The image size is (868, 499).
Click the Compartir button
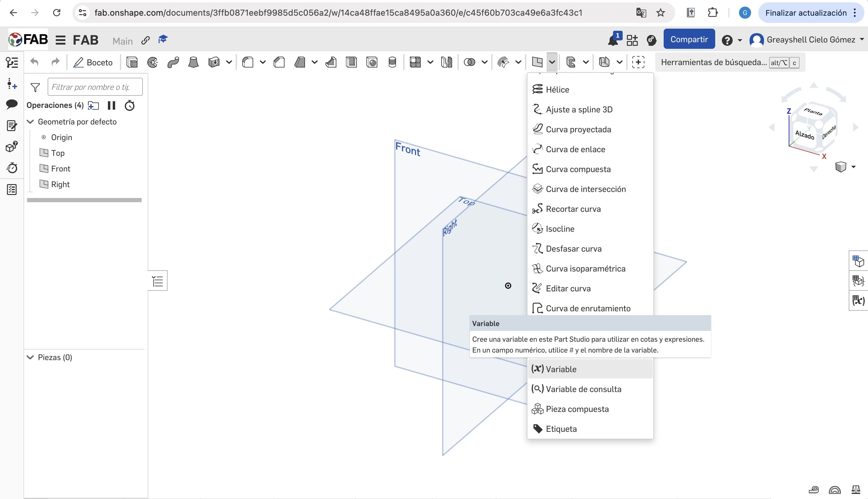tap(689, 39)
